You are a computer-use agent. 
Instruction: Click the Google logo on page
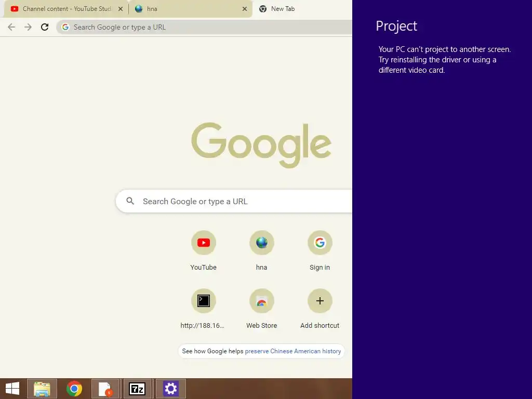pos(261,145)
